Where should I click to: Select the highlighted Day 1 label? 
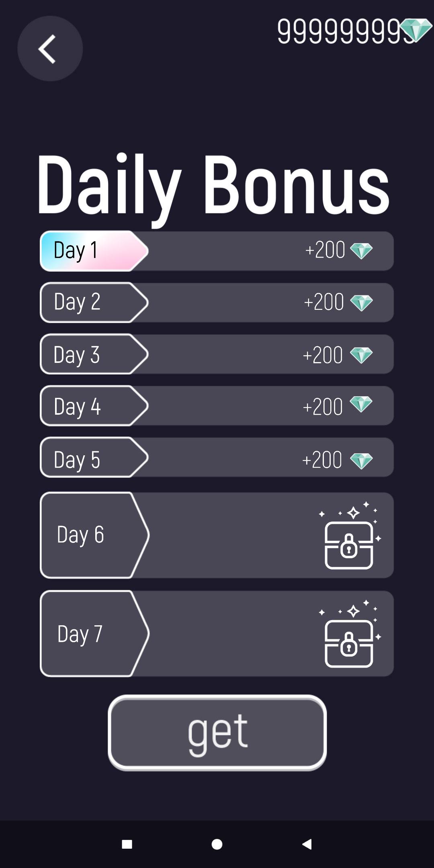76,250
